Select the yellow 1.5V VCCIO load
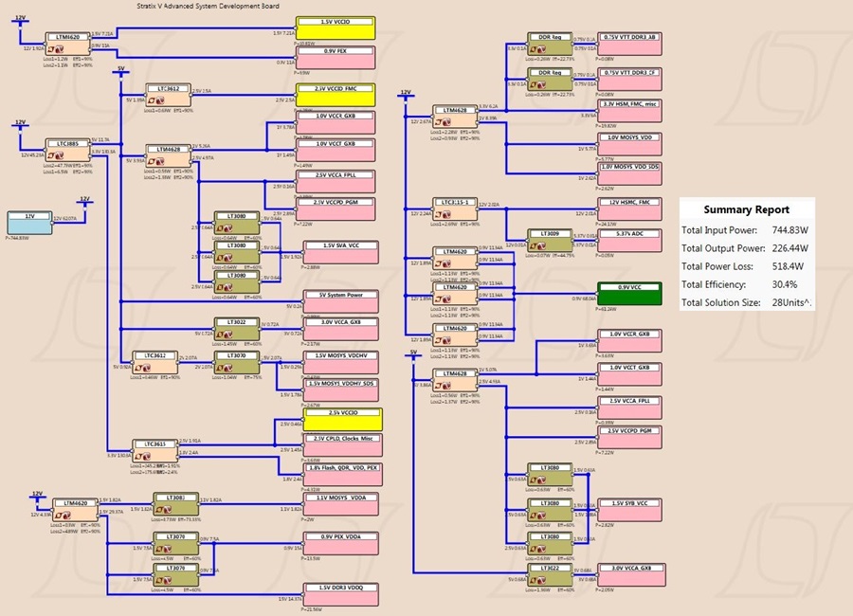 (x=336, y=28)
